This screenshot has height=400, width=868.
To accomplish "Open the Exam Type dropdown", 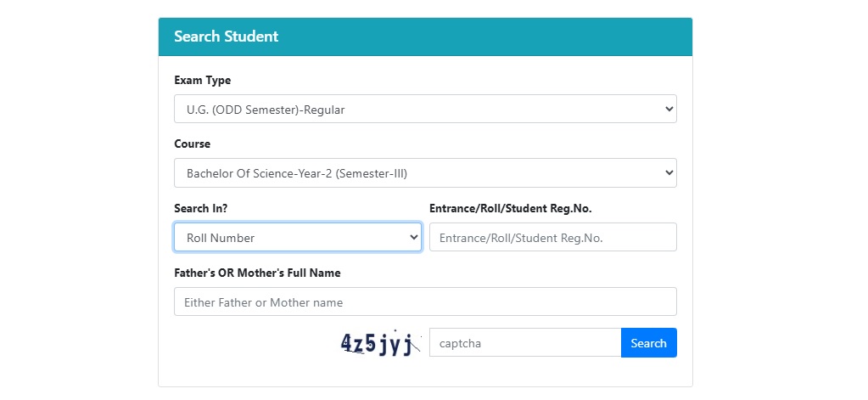I will tap(425, 110).
